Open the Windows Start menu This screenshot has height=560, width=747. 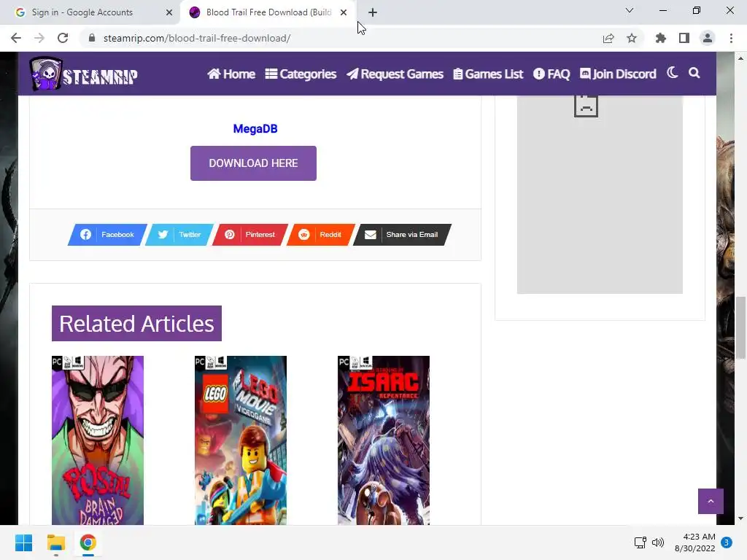coord(24,542)
